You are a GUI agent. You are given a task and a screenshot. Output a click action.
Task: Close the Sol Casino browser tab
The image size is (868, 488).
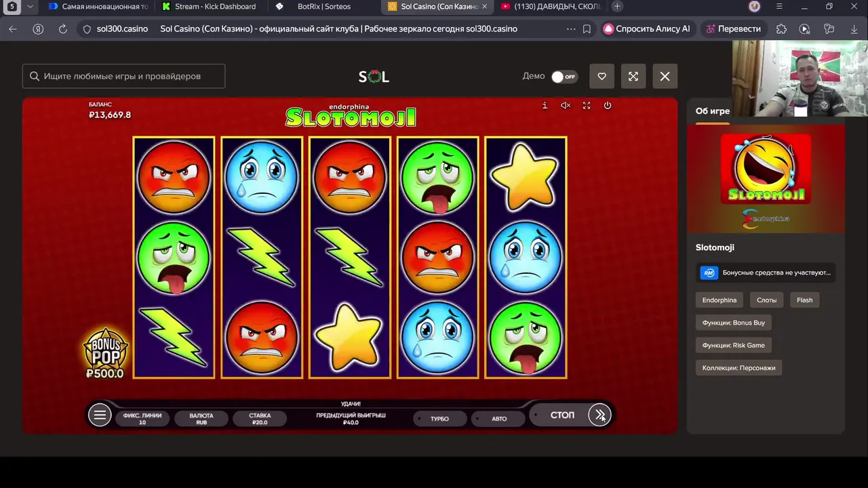tap(484, 7)
